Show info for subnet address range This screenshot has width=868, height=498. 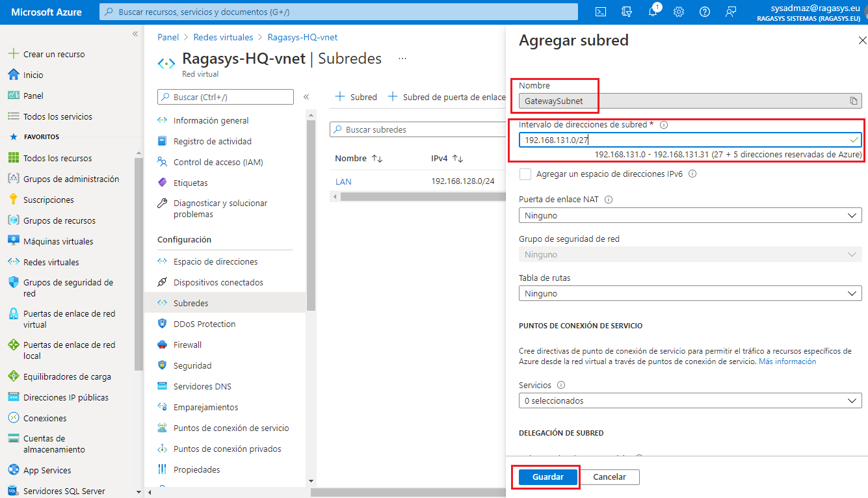664,125
